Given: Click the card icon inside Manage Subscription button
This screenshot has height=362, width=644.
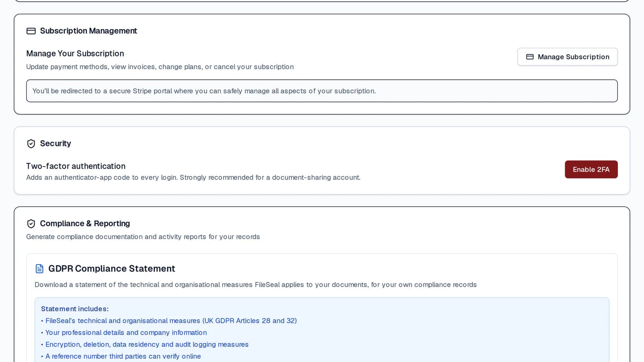Looking at the screenshot, I should coord(530,57).
